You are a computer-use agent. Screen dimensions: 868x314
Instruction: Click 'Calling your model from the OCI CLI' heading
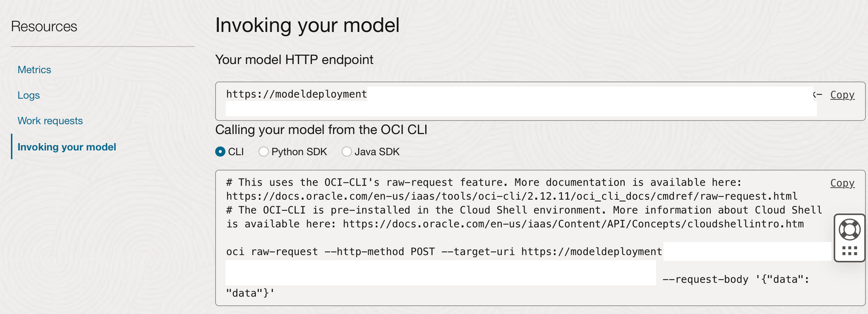(x=321, y=130)
